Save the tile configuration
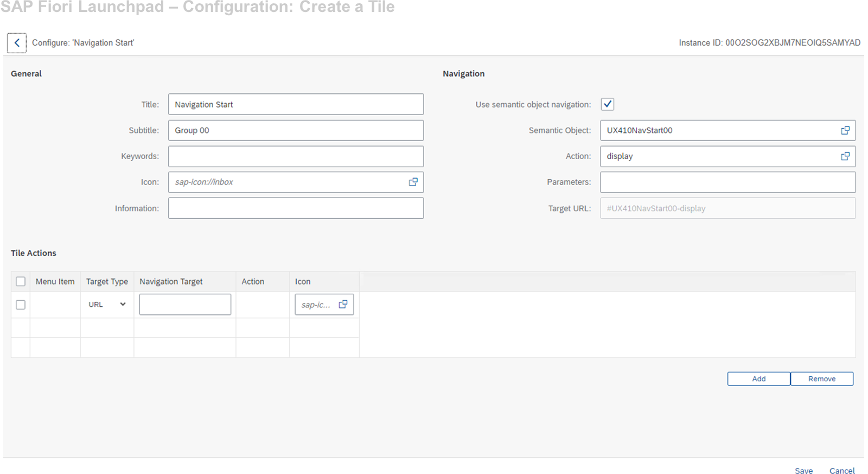The height and width of the screenshot is (474, 868). (804, 471)
